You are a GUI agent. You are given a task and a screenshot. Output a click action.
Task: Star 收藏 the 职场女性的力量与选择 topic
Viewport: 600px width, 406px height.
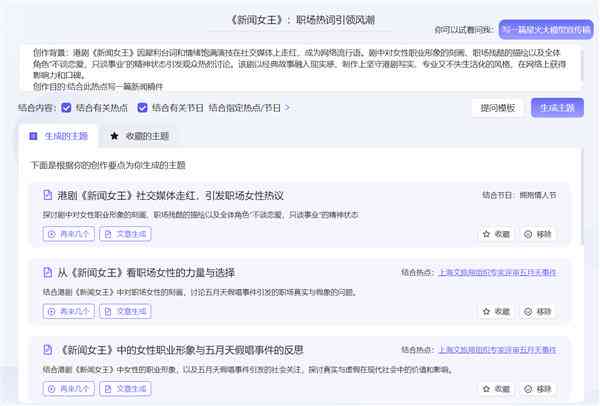pyautogui.click(x=496, y=311)
